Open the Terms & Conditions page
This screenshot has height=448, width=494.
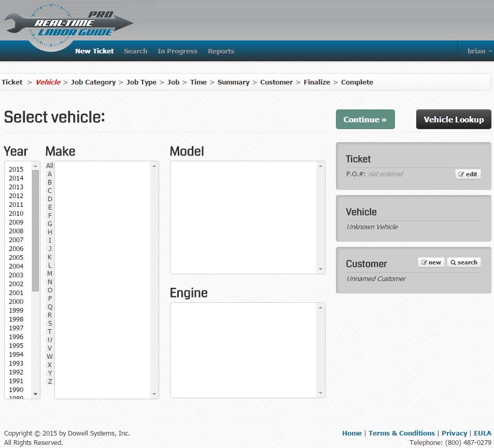point(402,433)
